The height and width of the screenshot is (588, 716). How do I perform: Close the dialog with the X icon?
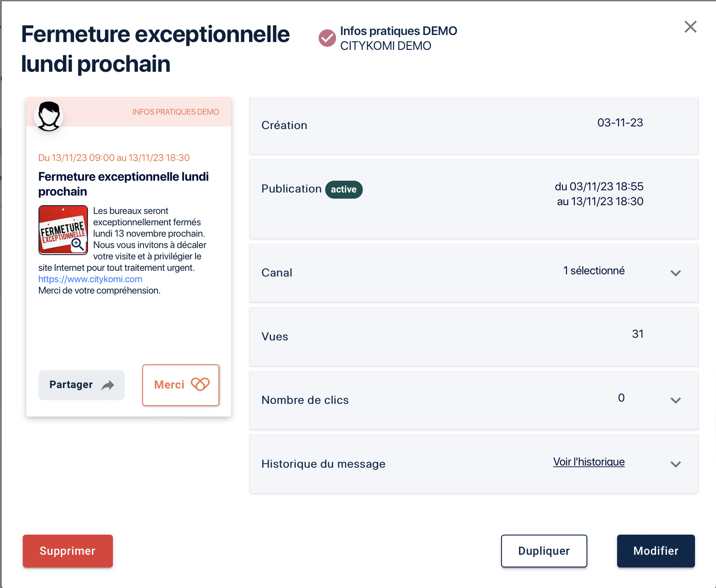click(690, 27)
